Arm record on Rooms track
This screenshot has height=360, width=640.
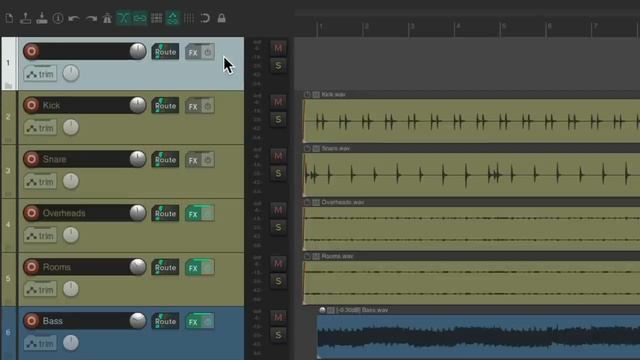[31, 267]
